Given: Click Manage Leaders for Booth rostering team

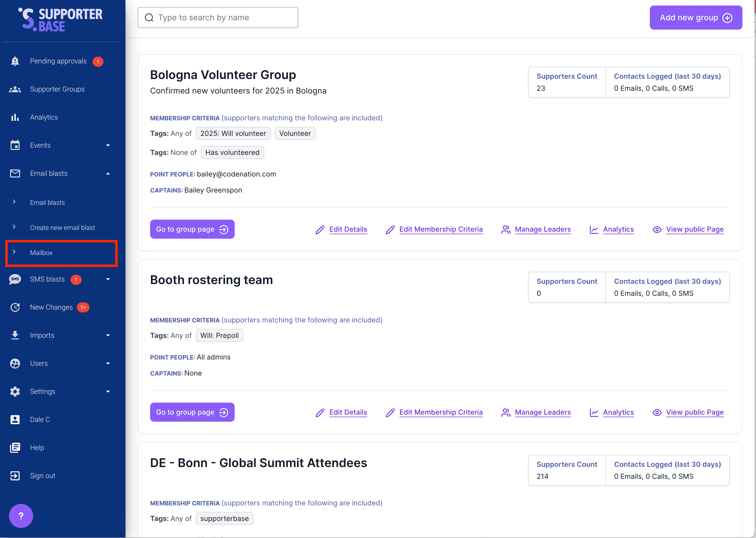Looking at the screenshot, I should [x=542, y=412].
